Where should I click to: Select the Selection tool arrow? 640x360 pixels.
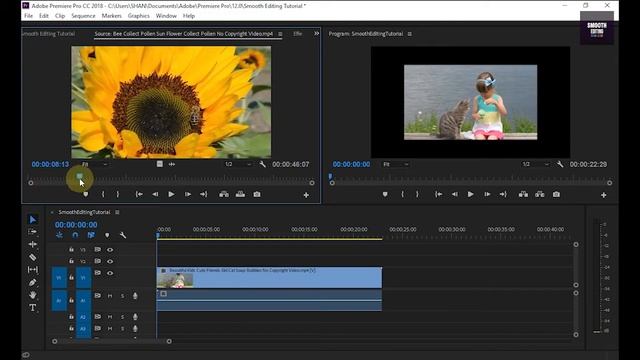33,220
